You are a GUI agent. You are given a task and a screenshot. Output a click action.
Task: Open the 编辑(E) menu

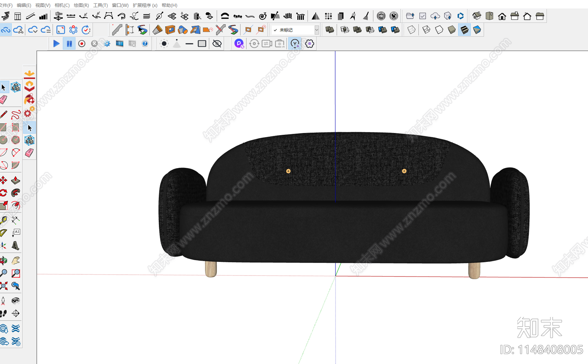(x=24, y=5)
